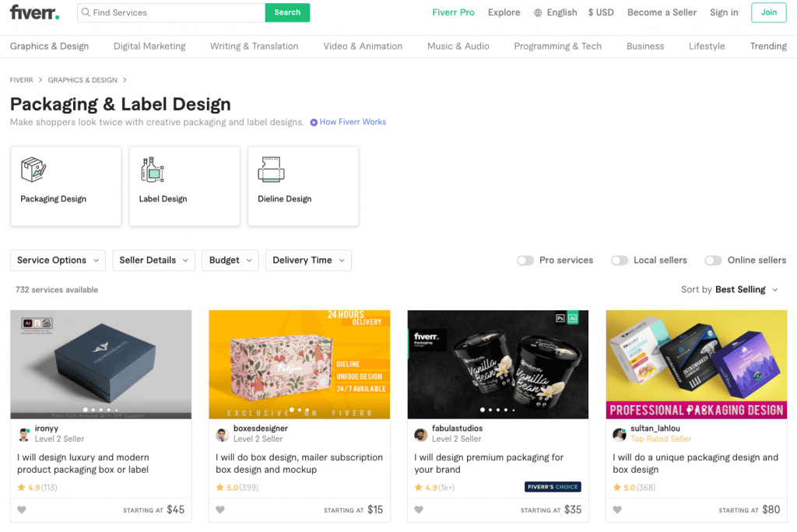Open the Business category menu

pyautogui.click(x=645, y=46)
